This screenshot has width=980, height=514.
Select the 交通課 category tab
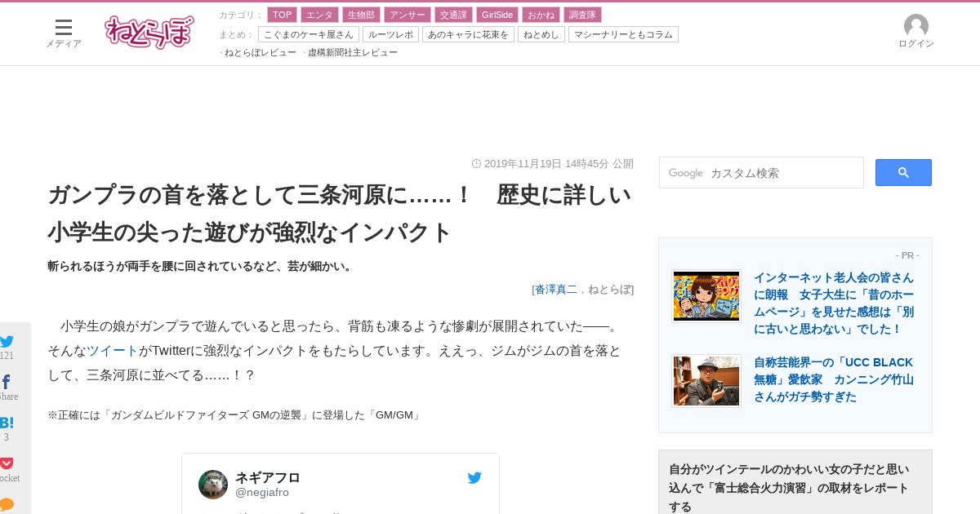(x=453, y=15)
